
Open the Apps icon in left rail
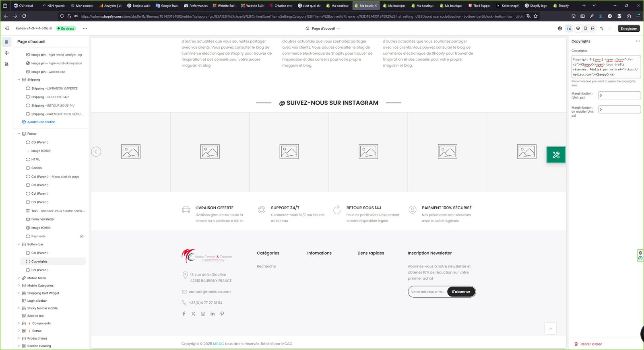pyautogui.click(x=6, y=64)
